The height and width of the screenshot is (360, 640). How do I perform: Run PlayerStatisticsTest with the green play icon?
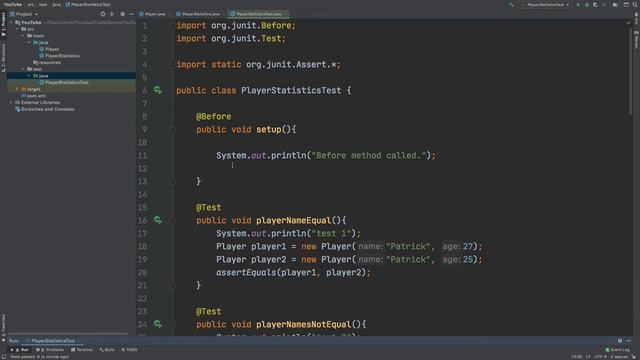coord(578,4)
